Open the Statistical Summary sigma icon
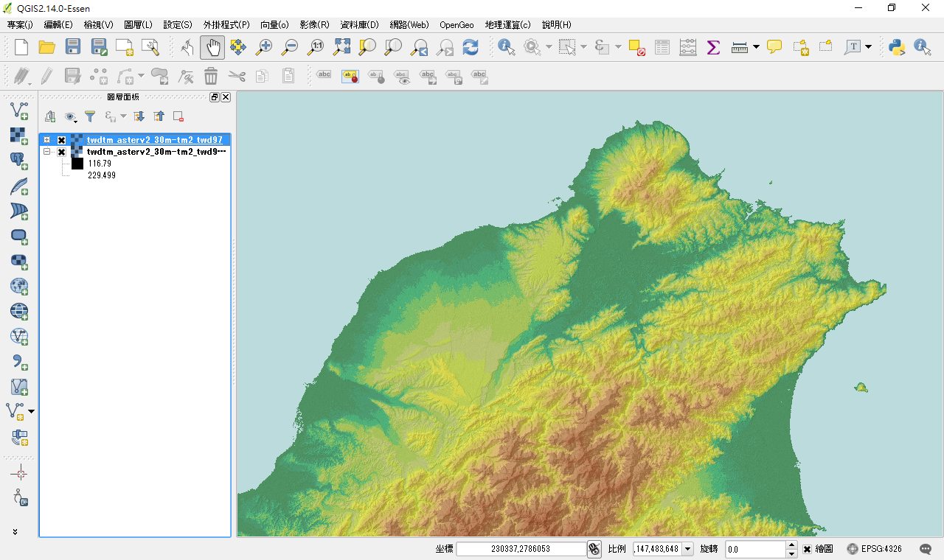 (713, 48)
